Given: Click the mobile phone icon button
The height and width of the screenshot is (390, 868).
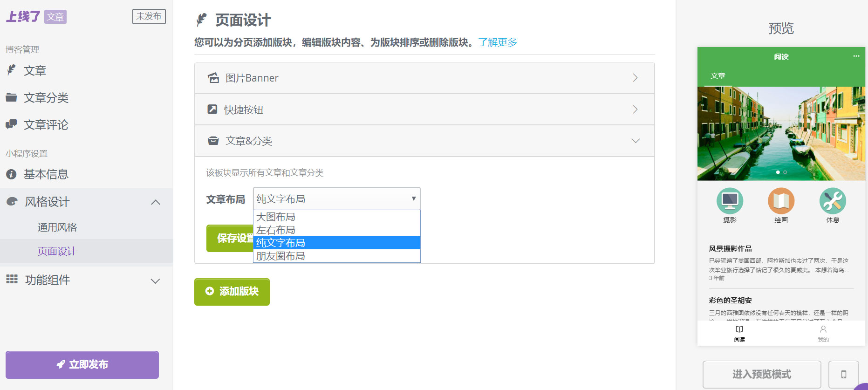Looking at the screenshot, I should pos(843,374).
